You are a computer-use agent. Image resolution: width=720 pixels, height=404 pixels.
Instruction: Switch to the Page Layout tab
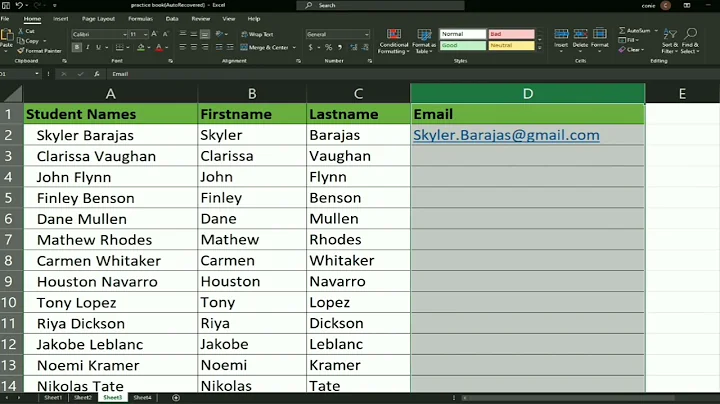click(x=98, y=19)
